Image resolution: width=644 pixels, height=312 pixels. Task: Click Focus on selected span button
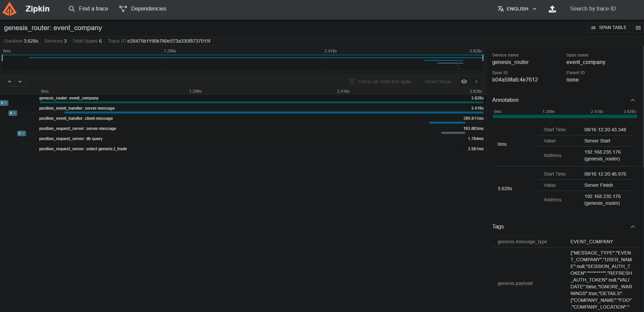click(380, 82)
